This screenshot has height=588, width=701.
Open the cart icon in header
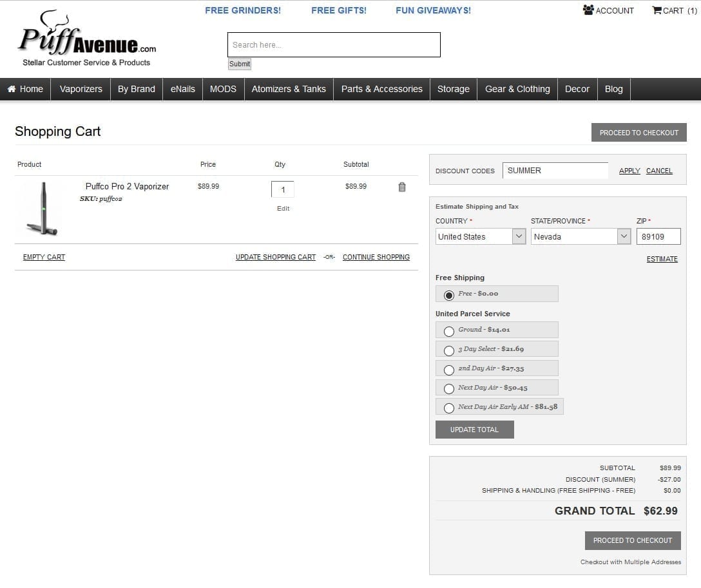[x=657, y=10]
